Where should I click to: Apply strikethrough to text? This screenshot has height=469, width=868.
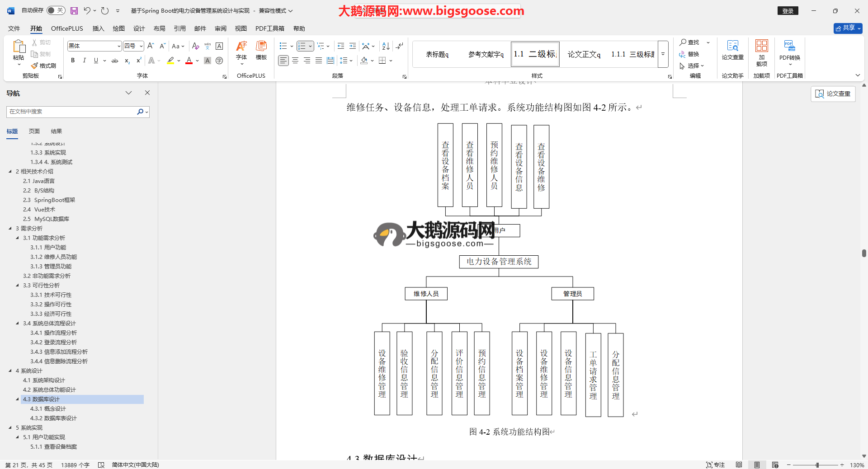tap(115, 61)
